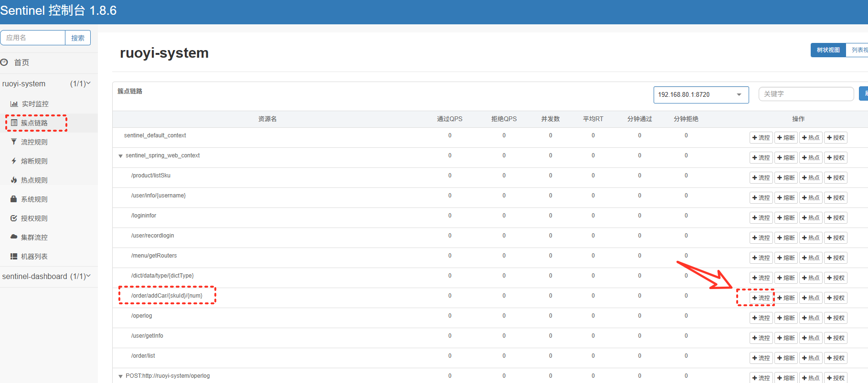Switch to 列表视图 list view
Screen dimensions: 868x383
[x=858, y=50]
